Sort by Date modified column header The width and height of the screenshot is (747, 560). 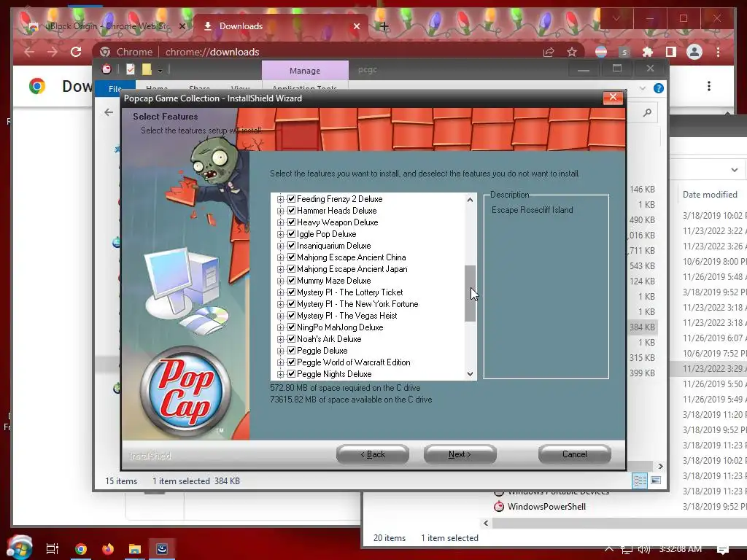pos(710,194)
